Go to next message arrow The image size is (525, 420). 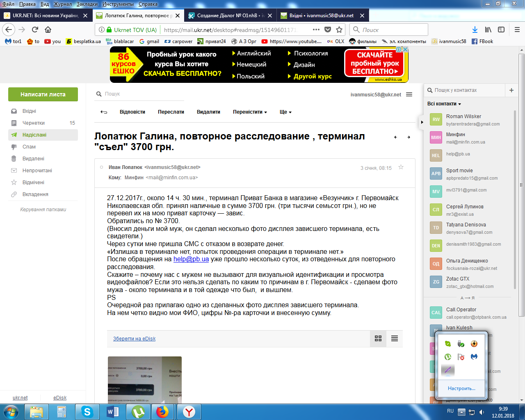coord(409,137)
